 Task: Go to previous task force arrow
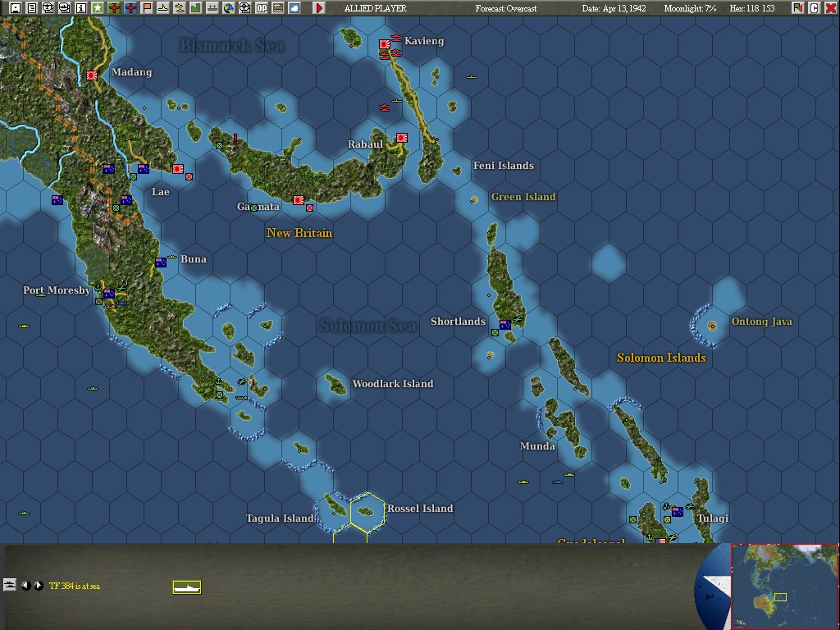point(25,586)
